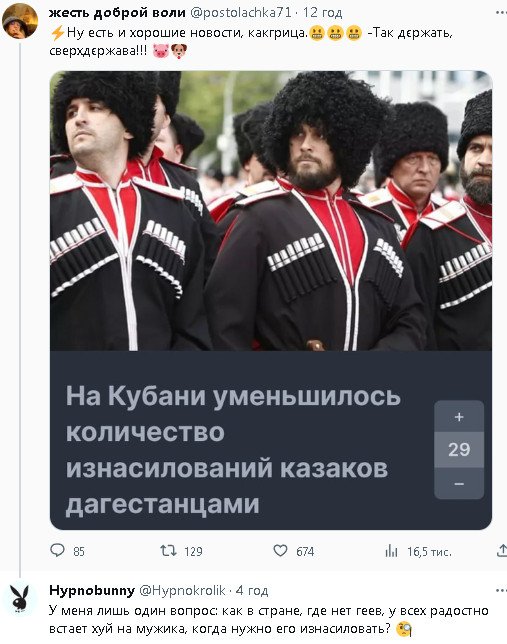The width and height of the screenshot is (507, 644).
Task: Click the vote count 29
Action: [x=459, y=450]
